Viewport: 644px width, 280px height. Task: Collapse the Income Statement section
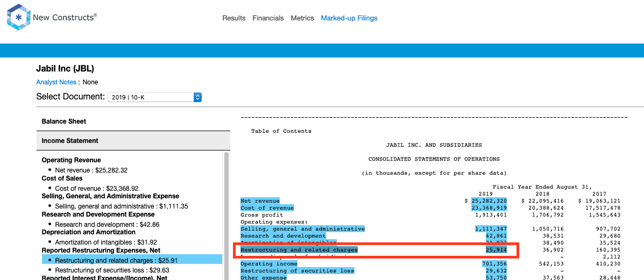point(133,140)
